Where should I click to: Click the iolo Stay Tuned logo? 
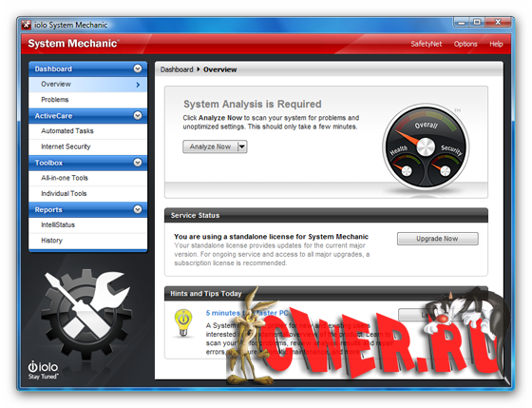(x=43, y=370)
